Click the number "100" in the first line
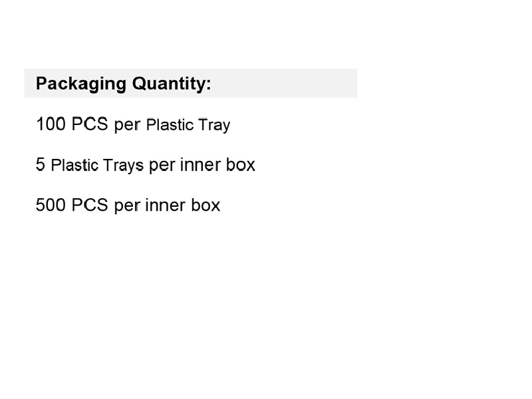The width and height of the screenshot is (532, 399). (51, 124)
